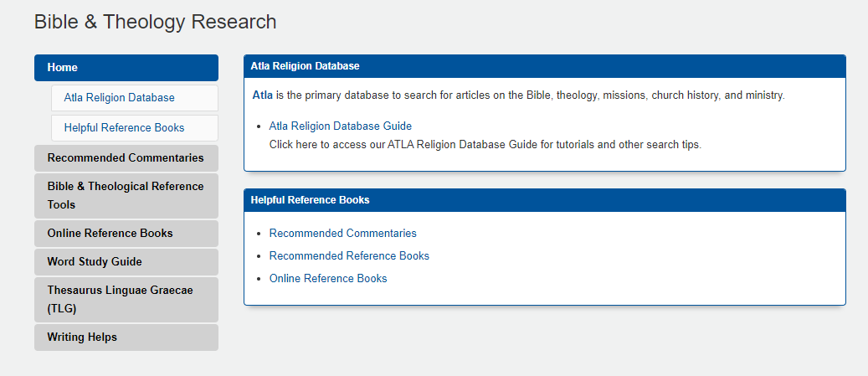
Task: Open Recommended Commentaries sidebar tab
Action: 126,158
